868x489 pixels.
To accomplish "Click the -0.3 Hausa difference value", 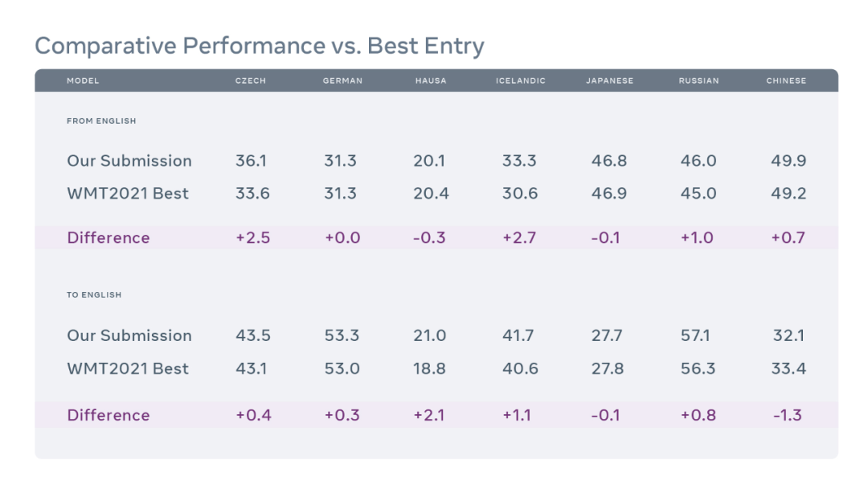I will (x=429, y=238).
